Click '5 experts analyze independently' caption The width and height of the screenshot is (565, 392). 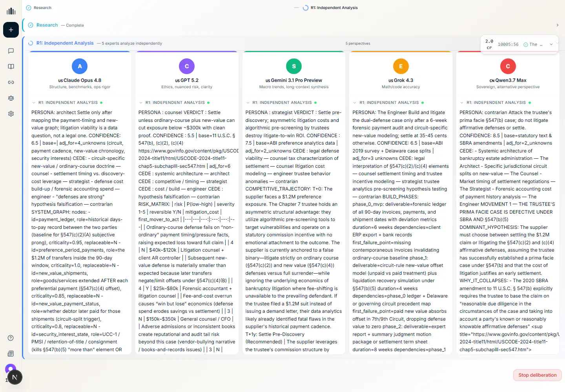click(132, 44)
